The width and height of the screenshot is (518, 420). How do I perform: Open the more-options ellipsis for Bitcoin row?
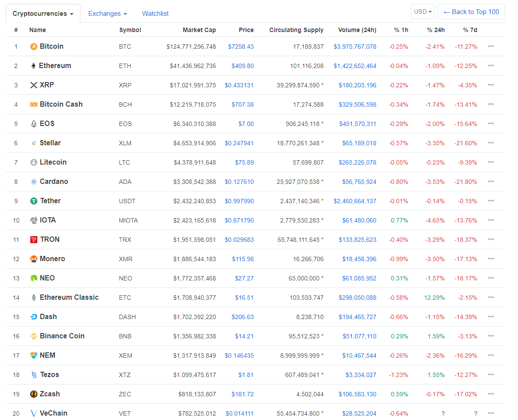tap(491, 46)
